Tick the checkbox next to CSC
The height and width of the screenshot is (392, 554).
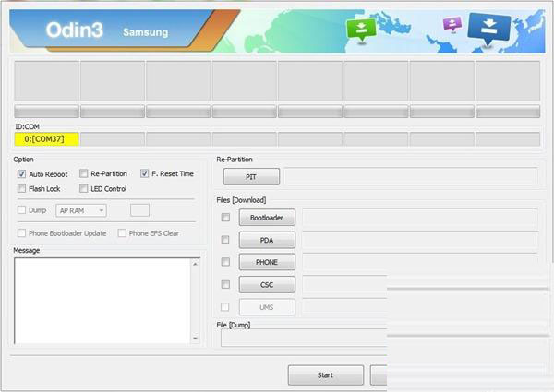click(225, 285)
